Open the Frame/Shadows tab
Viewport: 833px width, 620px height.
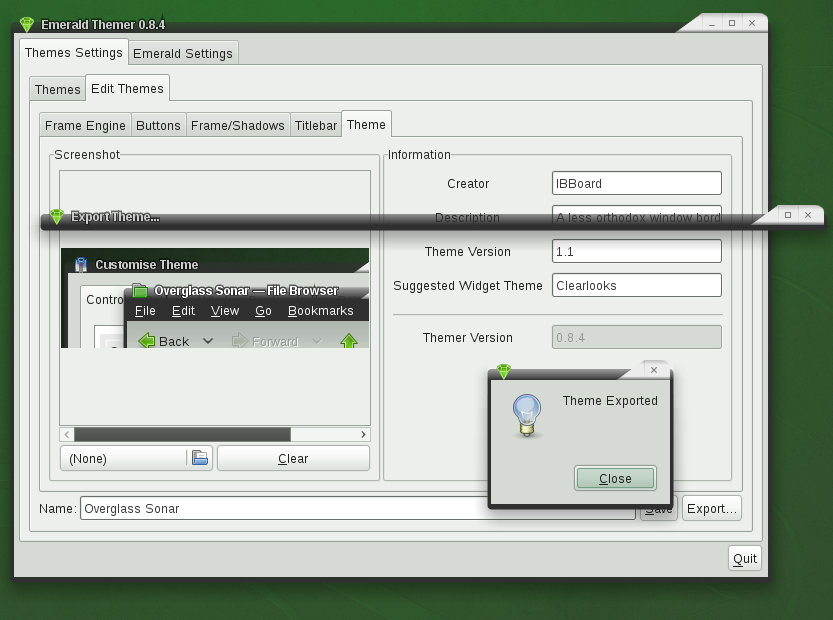click(x=237, y=125)
